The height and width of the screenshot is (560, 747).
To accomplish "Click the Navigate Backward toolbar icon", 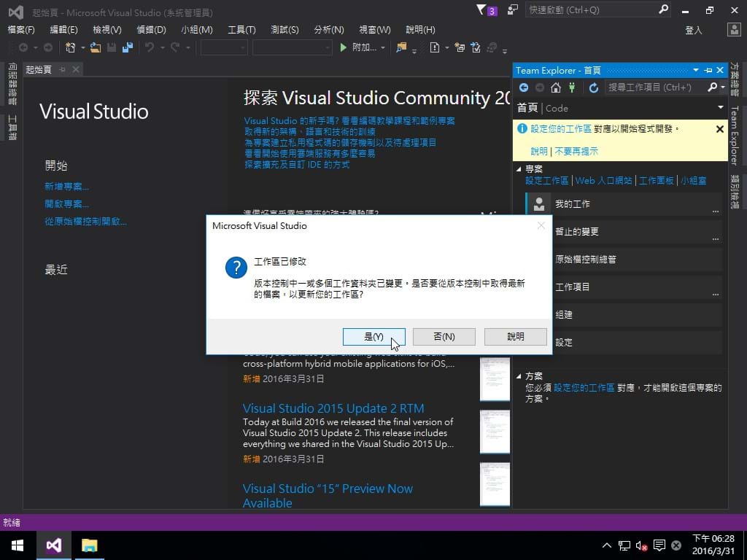I will point(23,47).
